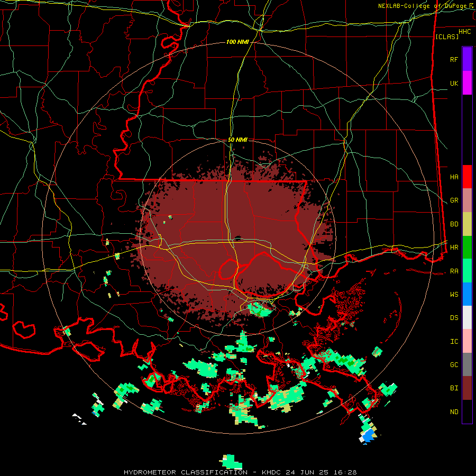
Task: Click the GC gray legend swatch
Action: pos(467,364)
